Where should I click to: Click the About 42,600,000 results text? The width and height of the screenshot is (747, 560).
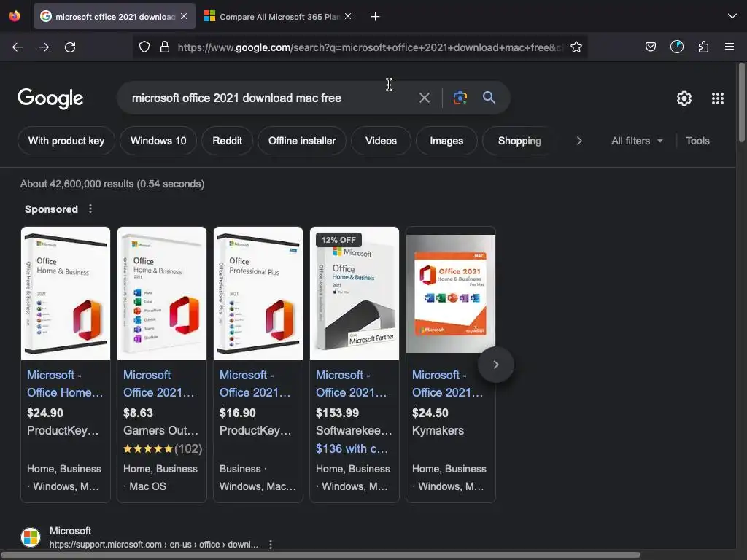coord(112,184)
